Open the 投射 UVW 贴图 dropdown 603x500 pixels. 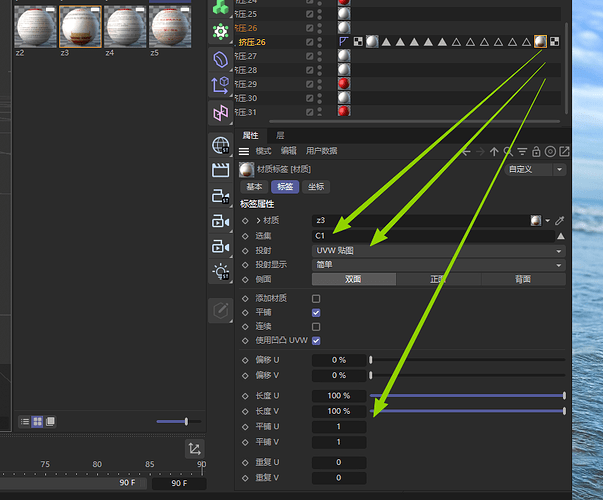(x=439, y=251)
